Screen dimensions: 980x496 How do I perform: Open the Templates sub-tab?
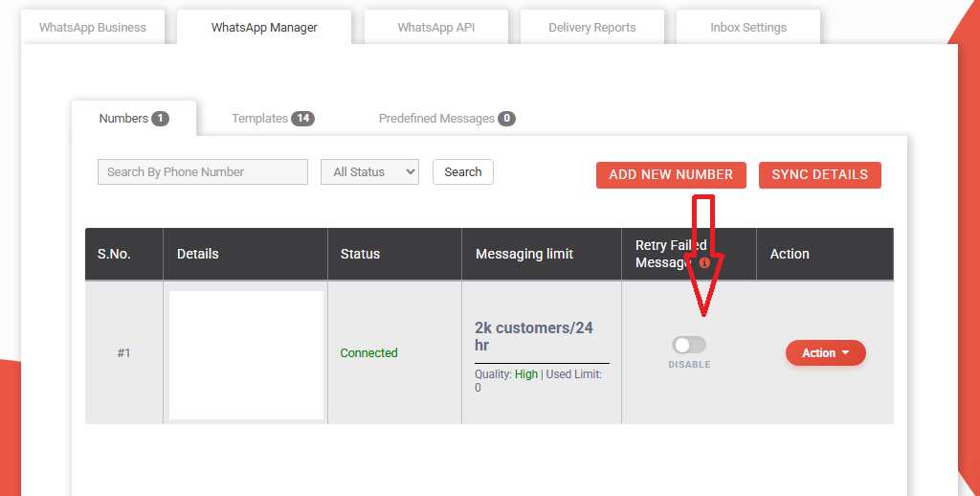click(273, 118)
